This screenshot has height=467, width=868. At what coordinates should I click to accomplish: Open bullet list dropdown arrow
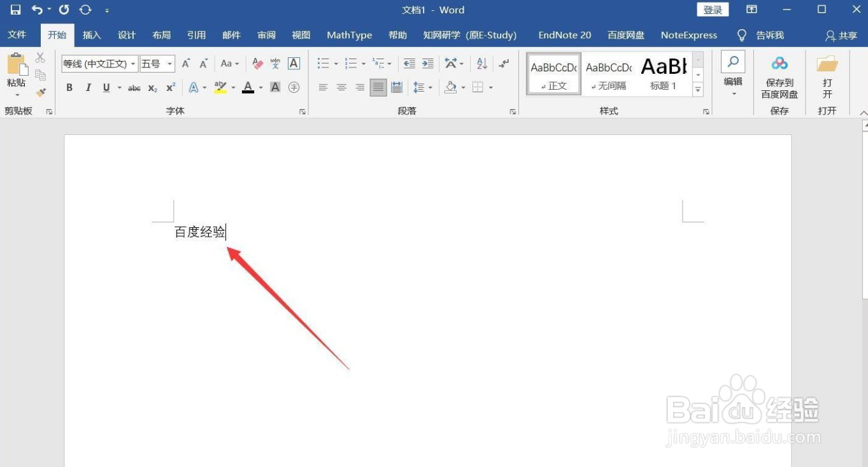pyautogui.click(x=336, y=64)
